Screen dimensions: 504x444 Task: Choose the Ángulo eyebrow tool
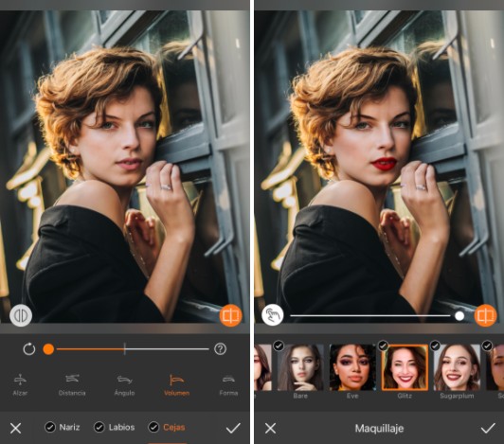124,384
